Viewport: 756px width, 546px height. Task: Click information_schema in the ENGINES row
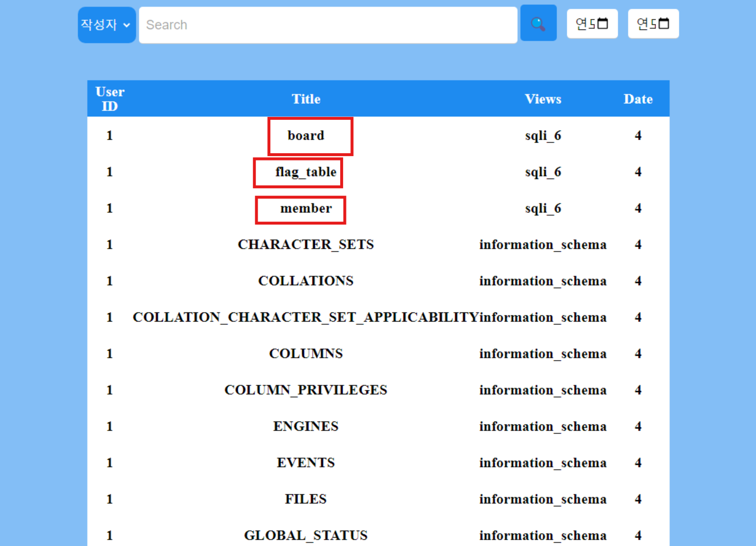pos(543,426)
